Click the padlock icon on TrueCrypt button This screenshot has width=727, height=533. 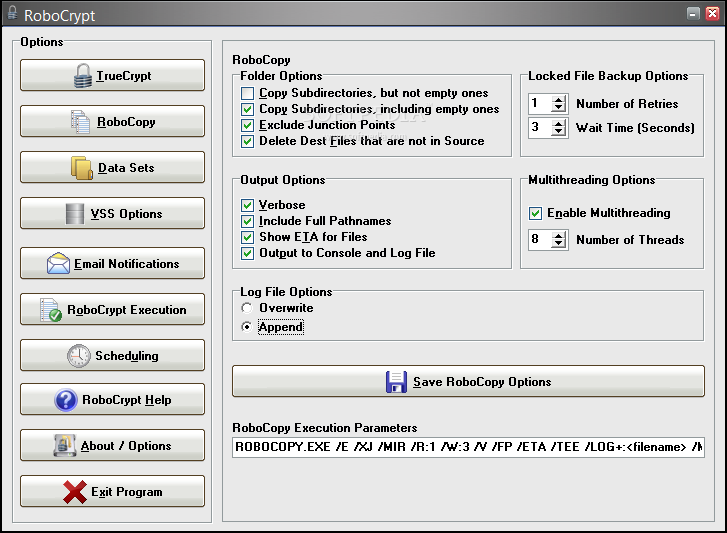pos(83,76)
